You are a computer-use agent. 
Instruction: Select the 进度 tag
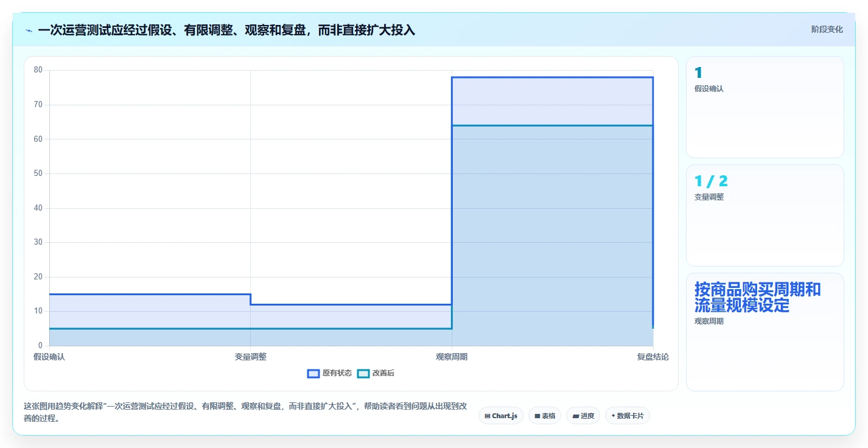(583, 416)
